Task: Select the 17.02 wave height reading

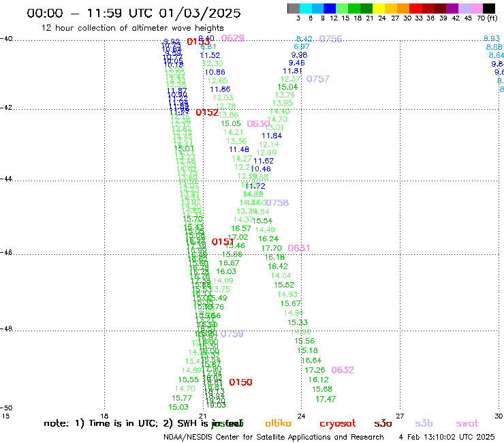Action: (238, 237)
